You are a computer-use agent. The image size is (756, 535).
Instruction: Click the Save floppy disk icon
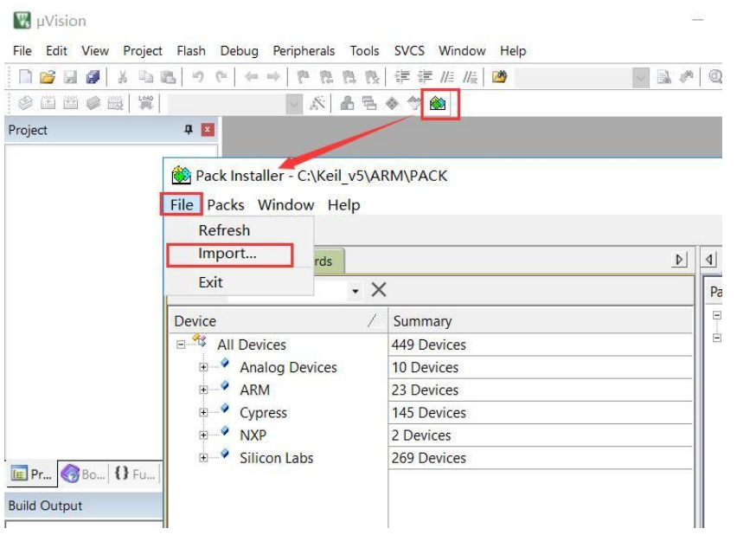(70, 77)
